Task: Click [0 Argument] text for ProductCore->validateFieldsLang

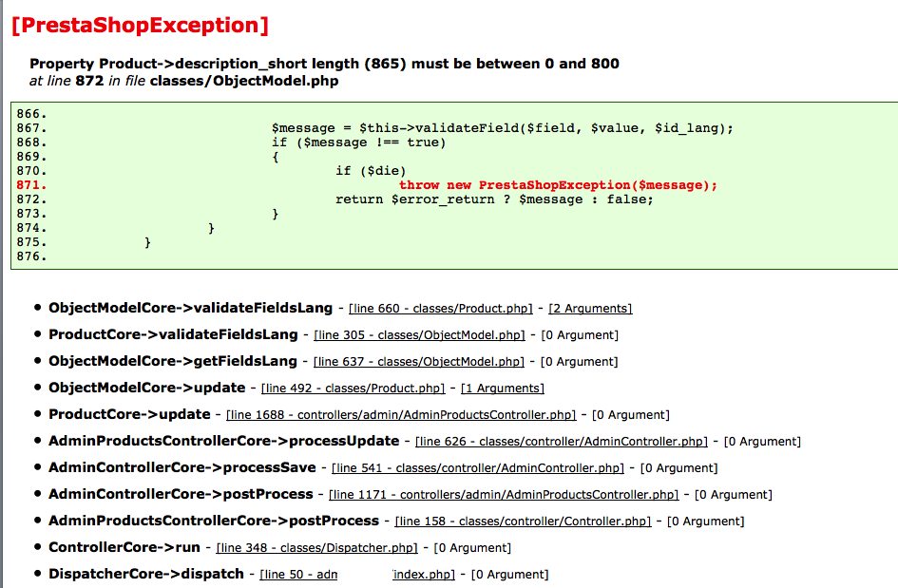Action: (x=580, y=335)
